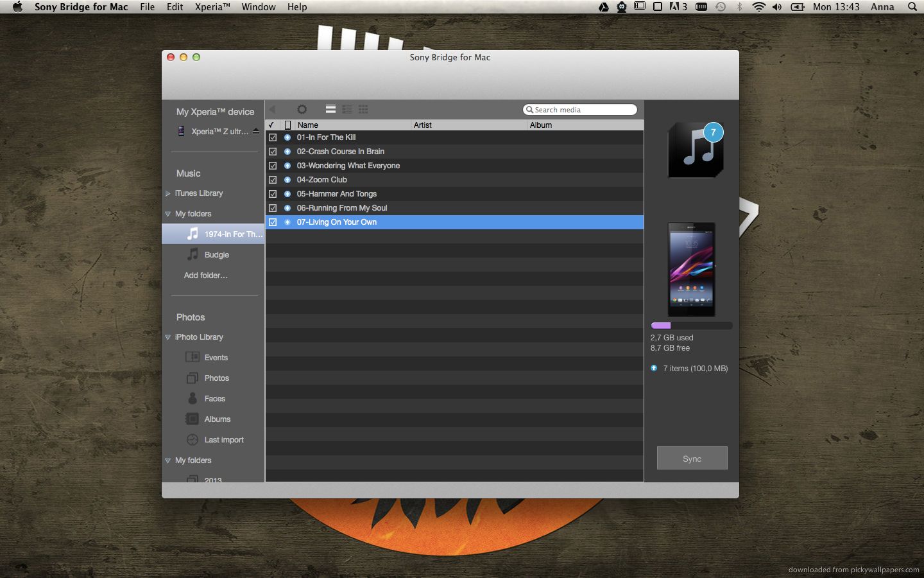Sort tracks by the Name column
924x578 pixels.
pos(352,125)
